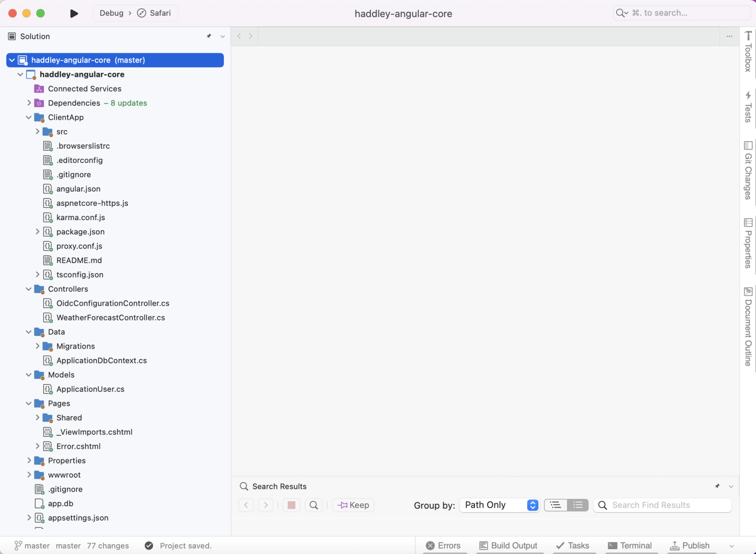Focus the global search field

(x=681, y=13)
